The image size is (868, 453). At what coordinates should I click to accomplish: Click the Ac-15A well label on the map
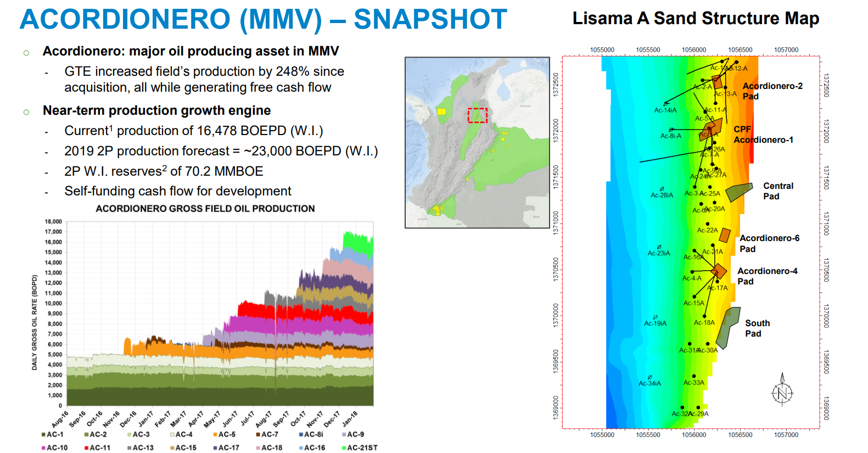point(694,303)
